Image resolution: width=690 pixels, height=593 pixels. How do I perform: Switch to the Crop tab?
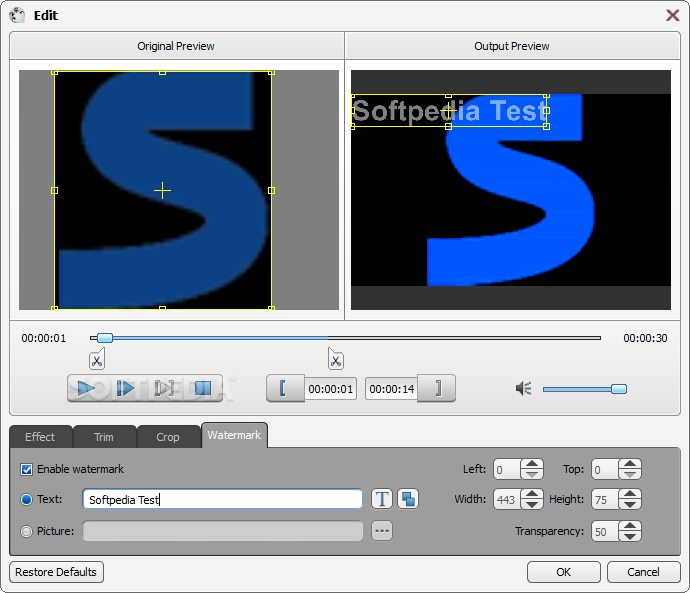(x=168, y=437)
